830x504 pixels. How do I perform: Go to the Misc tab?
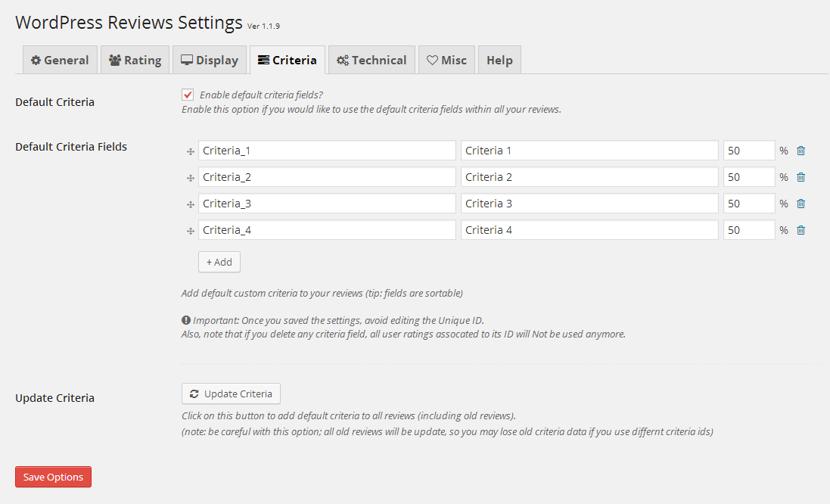click(x=446, y=60)
